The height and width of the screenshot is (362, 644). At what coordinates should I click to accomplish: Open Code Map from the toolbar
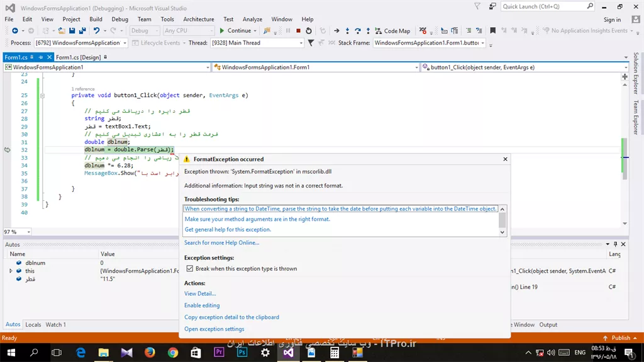392,31
